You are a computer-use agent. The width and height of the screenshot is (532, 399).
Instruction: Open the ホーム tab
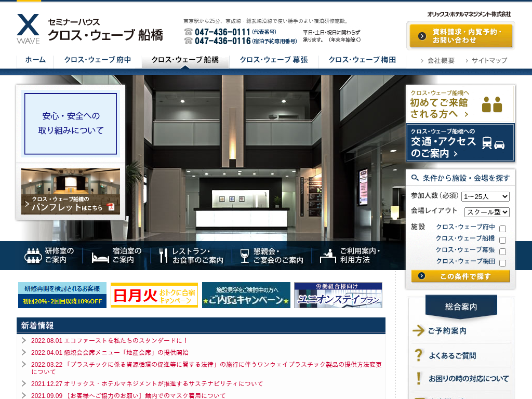tap(36, 60)
